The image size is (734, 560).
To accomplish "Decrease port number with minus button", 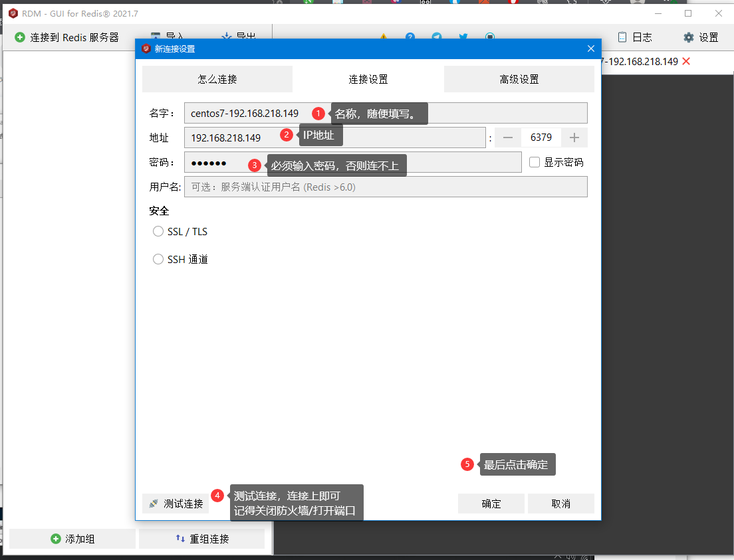I will click(508, 138).
